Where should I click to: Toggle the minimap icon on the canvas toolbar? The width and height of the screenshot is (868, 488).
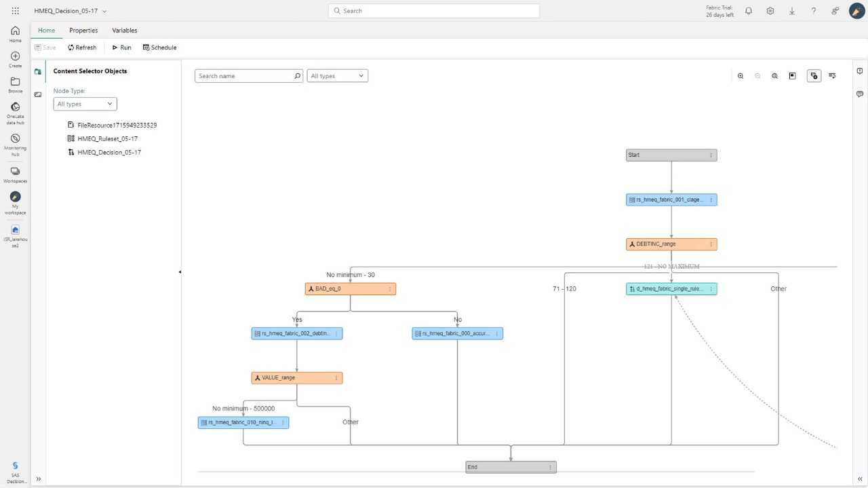tap(792, 75)
